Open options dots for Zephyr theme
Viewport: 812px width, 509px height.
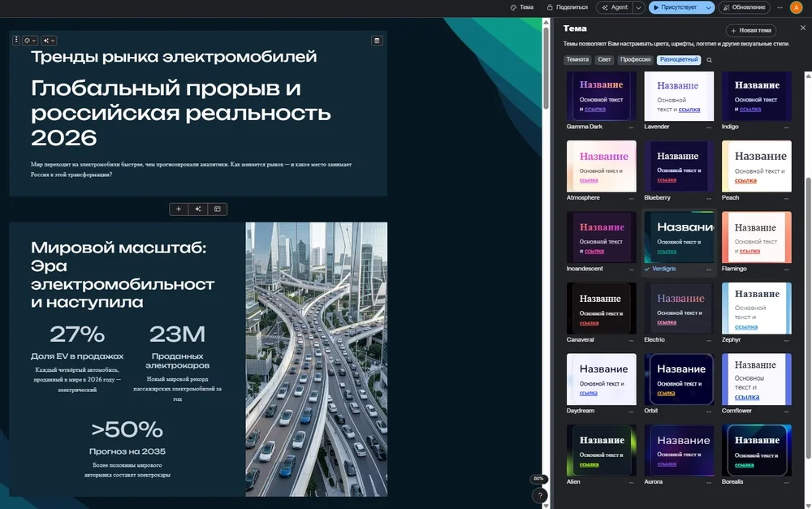[x=787, y=339]
